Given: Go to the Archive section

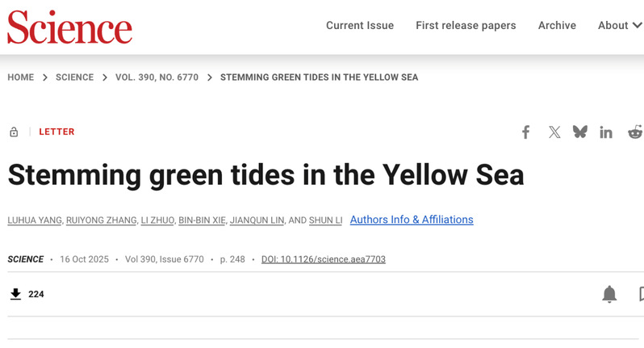Looking at the screenshot, I should click(557, 26).
